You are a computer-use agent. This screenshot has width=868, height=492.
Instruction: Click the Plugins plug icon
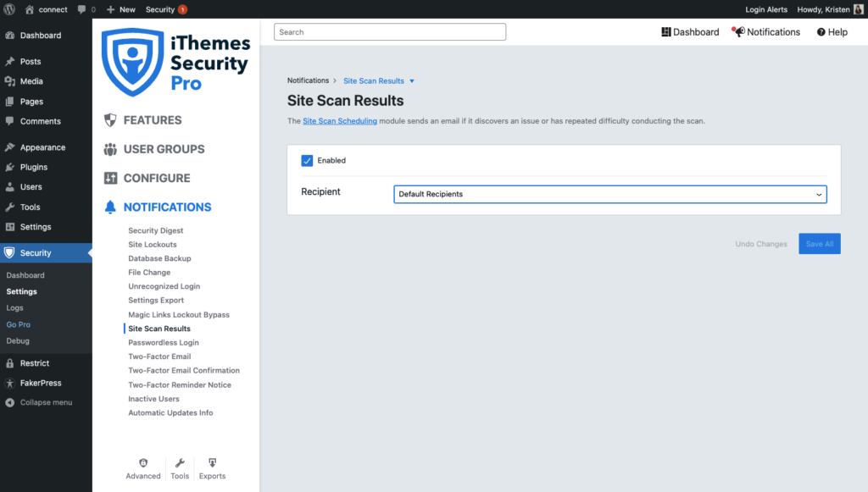point(10,167)
